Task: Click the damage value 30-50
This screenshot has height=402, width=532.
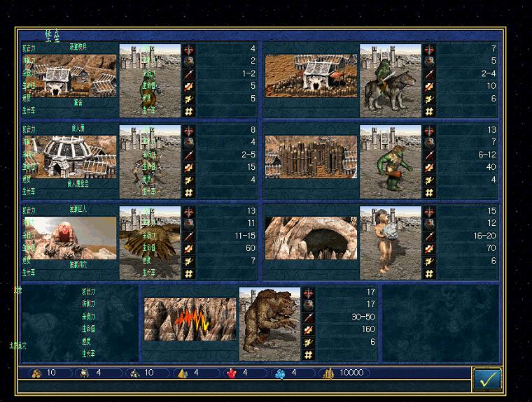Action: 363,317
